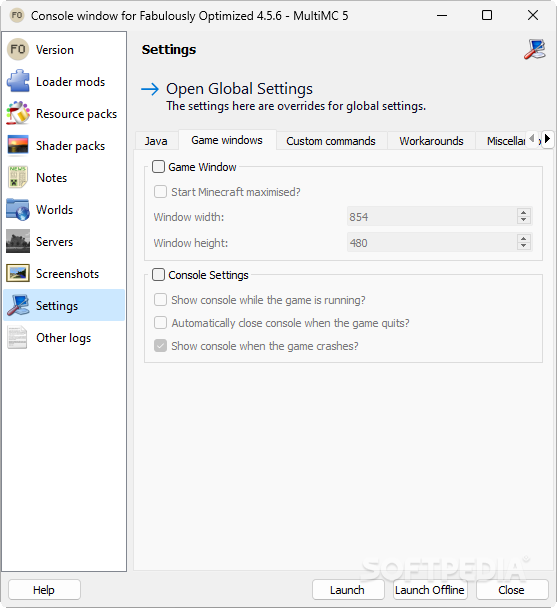Switch to the Java tab
The width and height of the screenshot is (557, 608).
pos(156,141)
